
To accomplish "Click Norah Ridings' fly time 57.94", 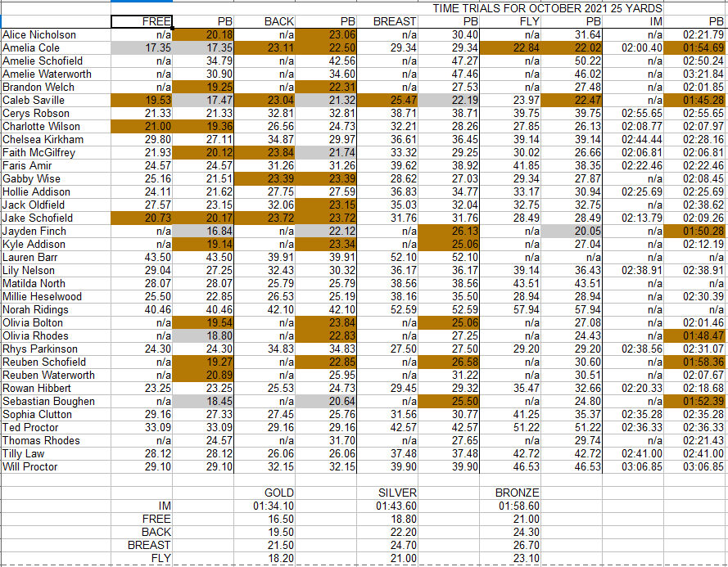I will 510,309.
